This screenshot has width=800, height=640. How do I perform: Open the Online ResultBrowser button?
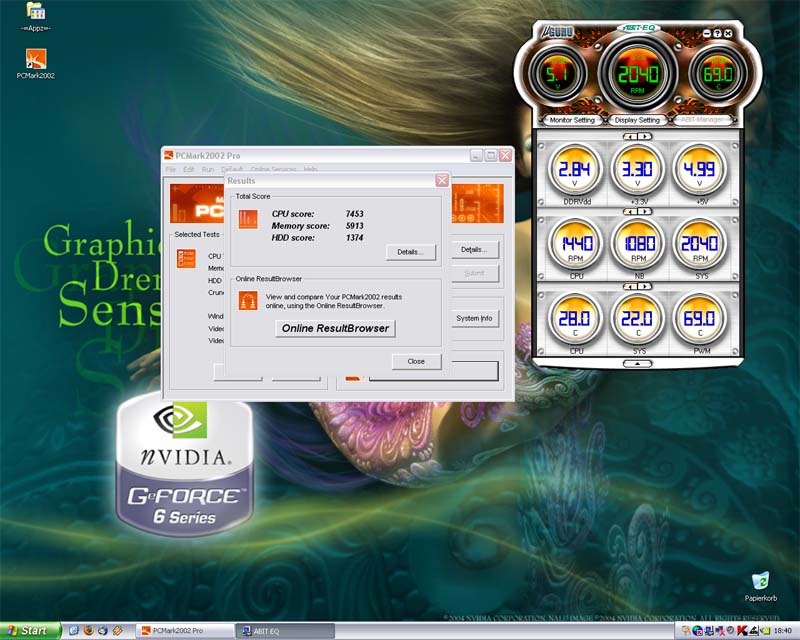pyautogui.click(x=335, y=328)
